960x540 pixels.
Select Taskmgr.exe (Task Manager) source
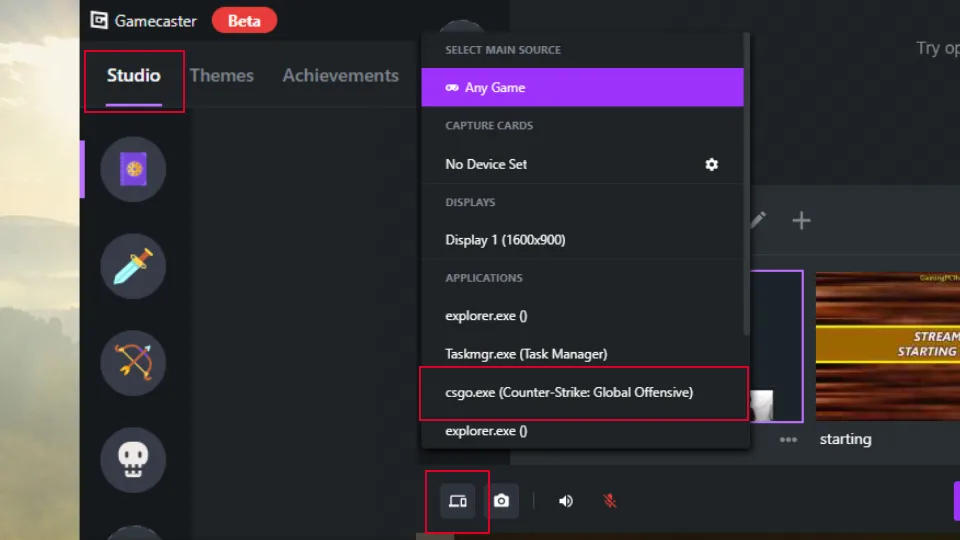(x=582, y=354)
